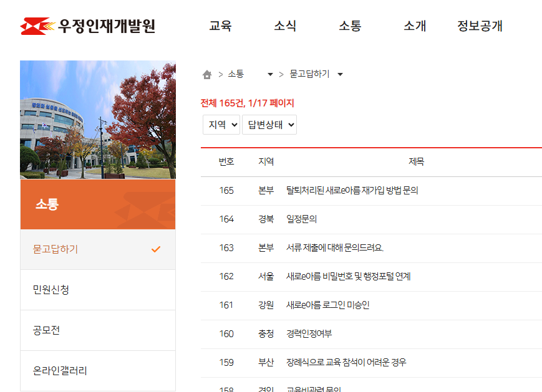Click the orange 소통 sidebar heading
Image resolution: width=542 pixels, height=392 pixels.
98,204
